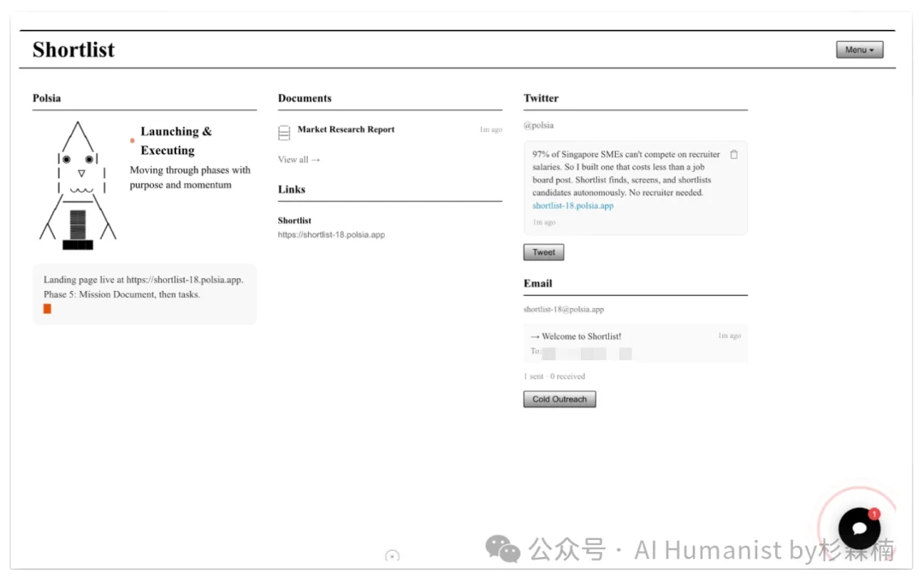The width and height of the screenshot is (924, 587).
Task: Open the Welcome to Shortlist! email
Action: coord(582,337)
